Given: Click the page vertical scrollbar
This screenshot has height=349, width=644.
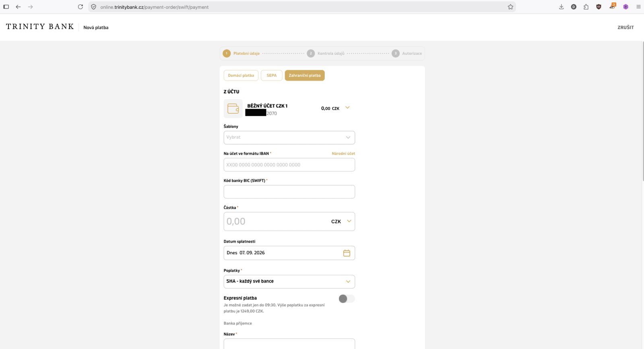Looking at the screenshot, I should pos(642,111).
